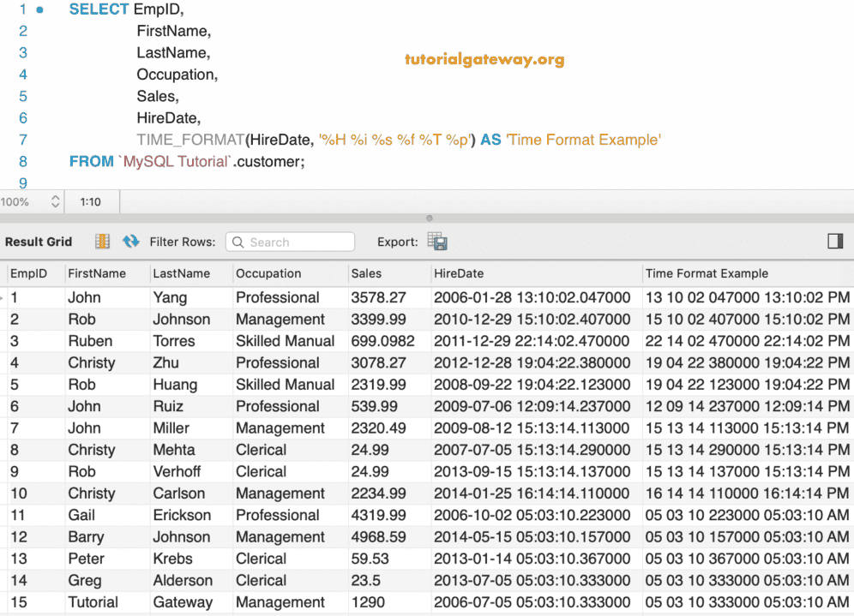This screenshot has height=616, width=854.
Task: Sort by EmpID column header
Action: [29, 273]
